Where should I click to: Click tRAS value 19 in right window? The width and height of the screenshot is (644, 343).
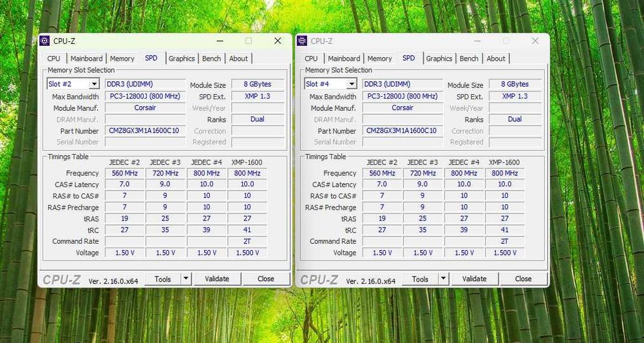(382, 219)
